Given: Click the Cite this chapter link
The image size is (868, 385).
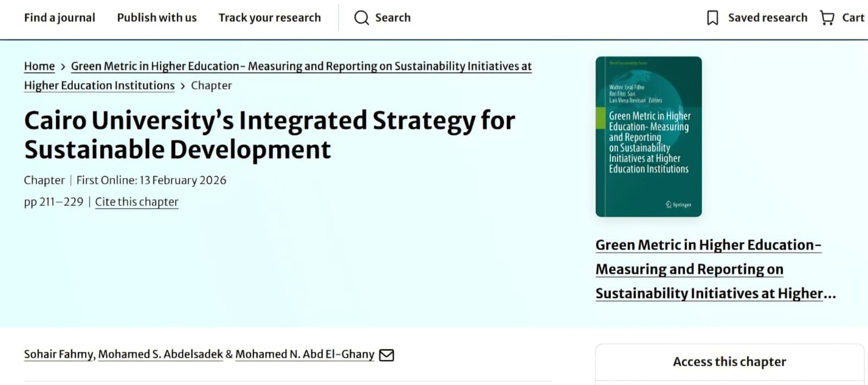Looking at the screenshot, I should click(x=137, y=202).
